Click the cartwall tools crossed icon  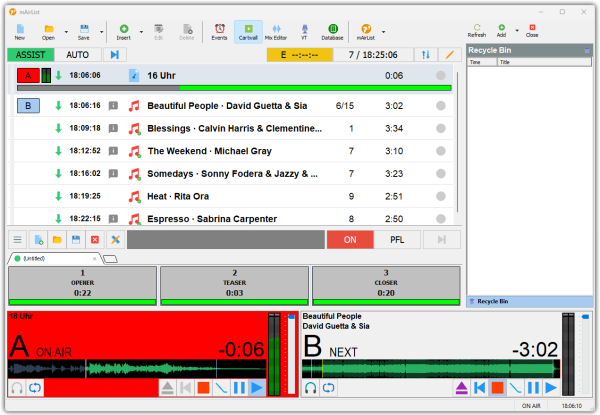click(x=116, y=240)
